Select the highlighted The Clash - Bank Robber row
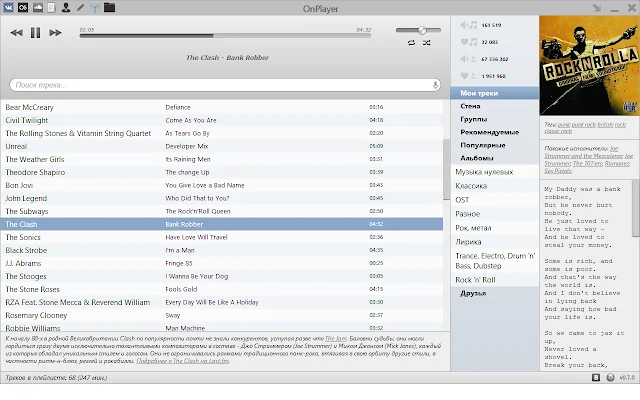Image resolution: width=640 pixels, height=400 pixels. (x=222, y=224)
